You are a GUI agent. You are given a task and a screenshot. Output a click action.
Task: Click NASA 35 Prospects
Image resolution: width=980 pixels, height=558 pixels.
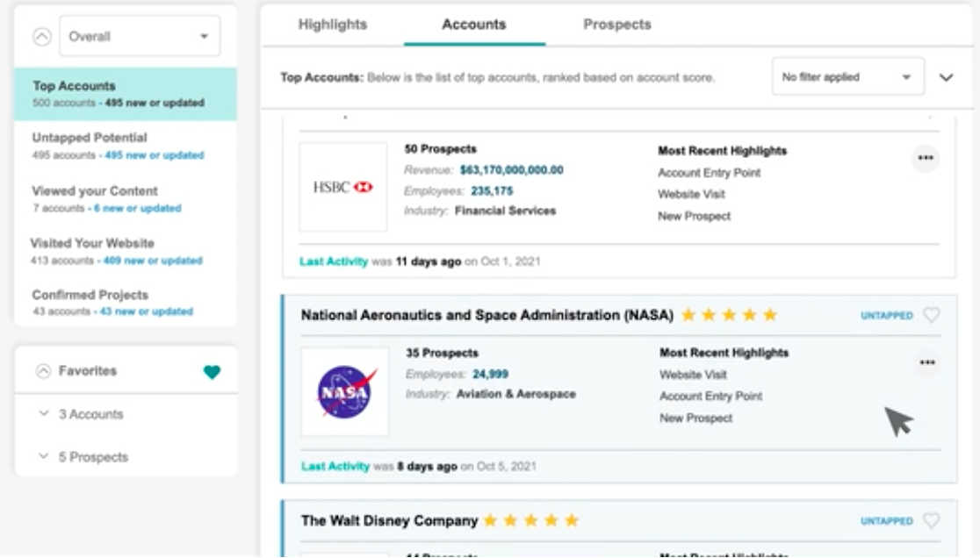(442, 354)
